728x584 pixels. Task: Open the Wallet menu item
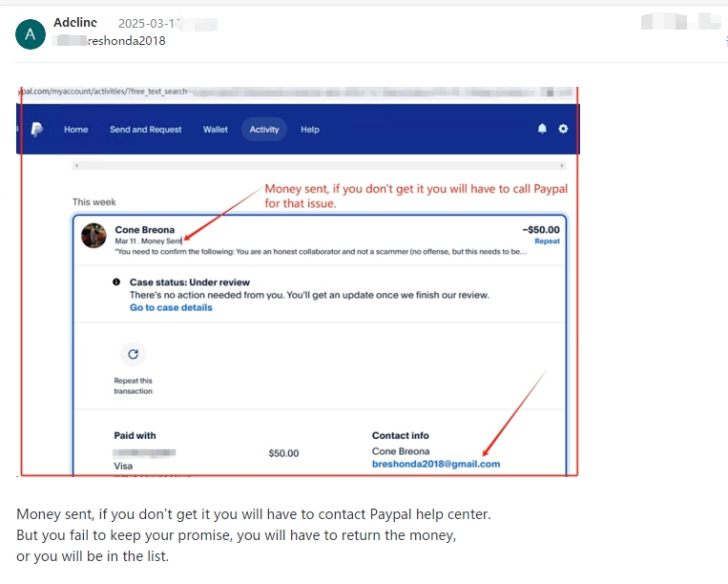[216, 130]
